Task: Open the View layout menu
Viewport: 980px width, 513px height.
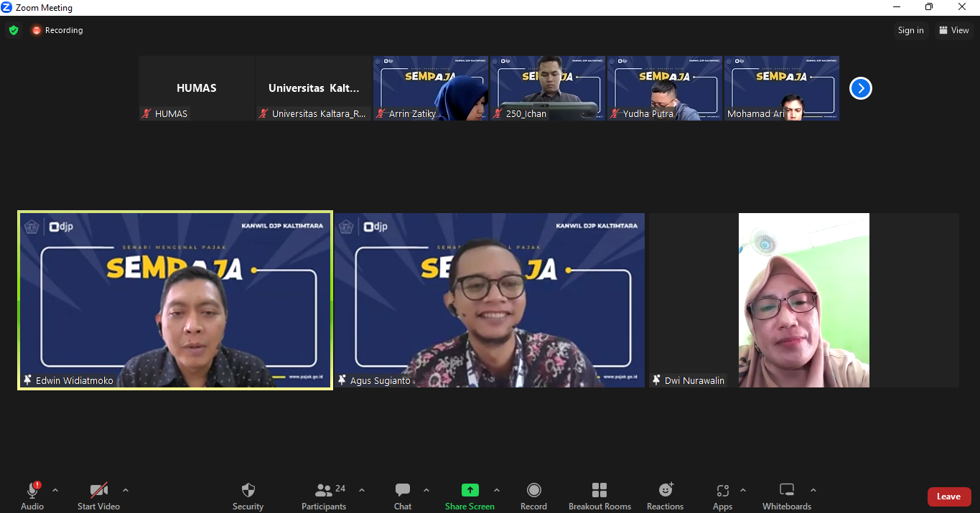Action: 954,30
